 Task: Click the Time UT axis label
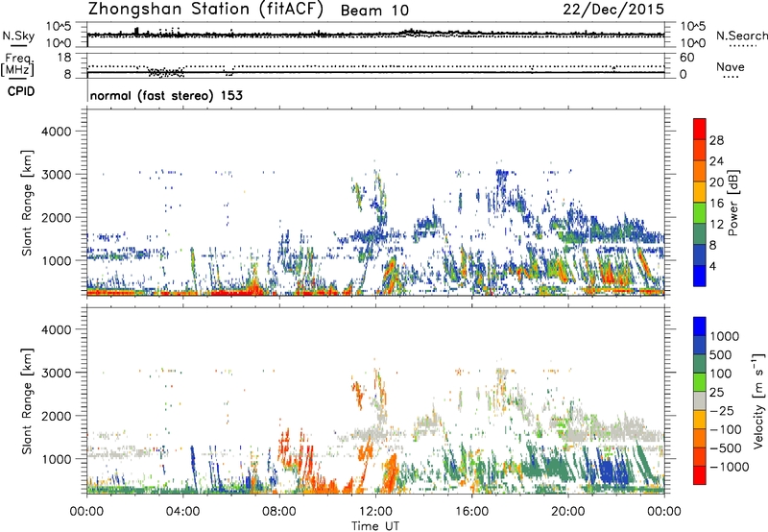pos(375,526)
